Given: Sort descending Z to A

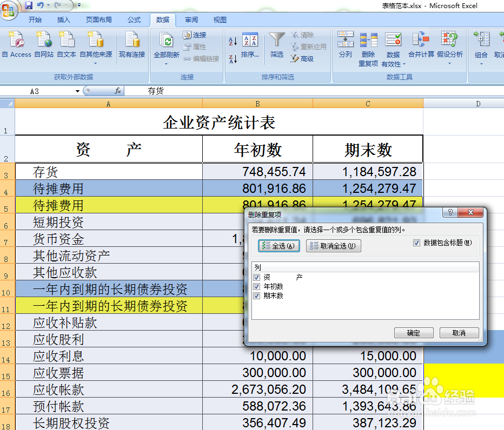Looking at the screenshot, I should click(x=233, y=59).
